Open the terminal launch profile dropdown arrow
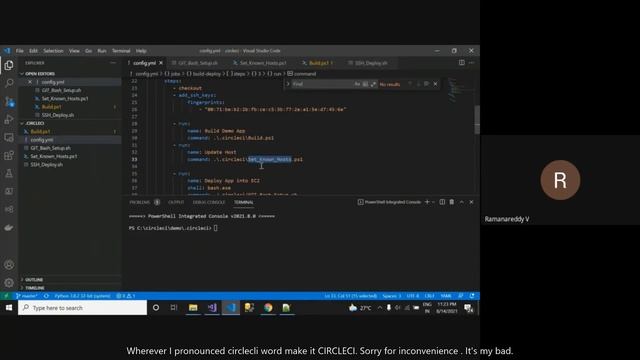The height and width of the screenshot is (360, 640). (433, 202)
